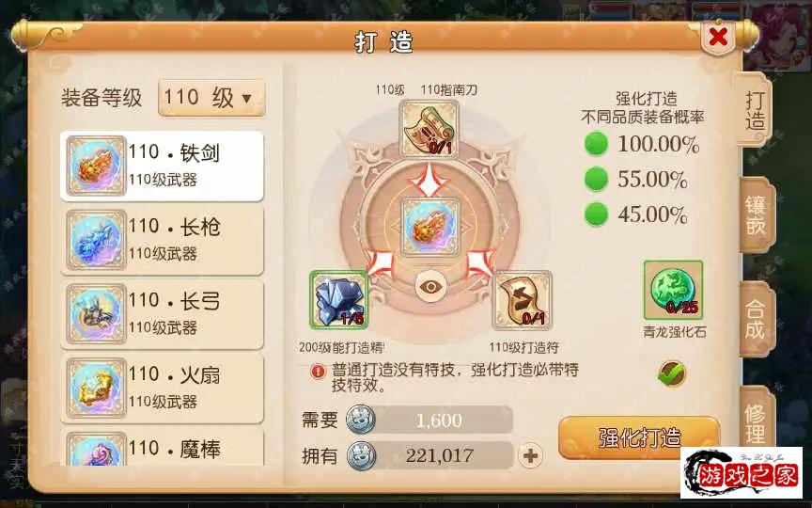Switch to the 镶嵌 side tab
This screenshot has height=508, width=812.
tap(756, 215)
